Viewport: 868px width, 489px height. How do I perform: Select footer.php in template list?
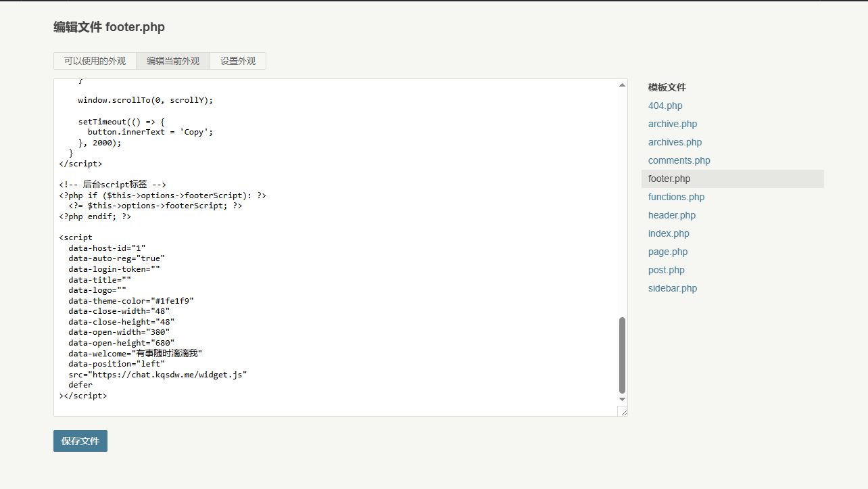click(669, 179)
